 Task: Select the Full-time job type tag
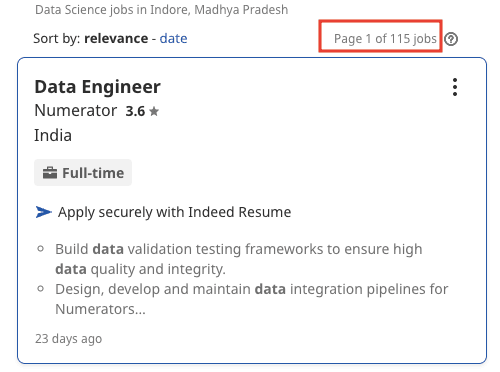[83, 173]
